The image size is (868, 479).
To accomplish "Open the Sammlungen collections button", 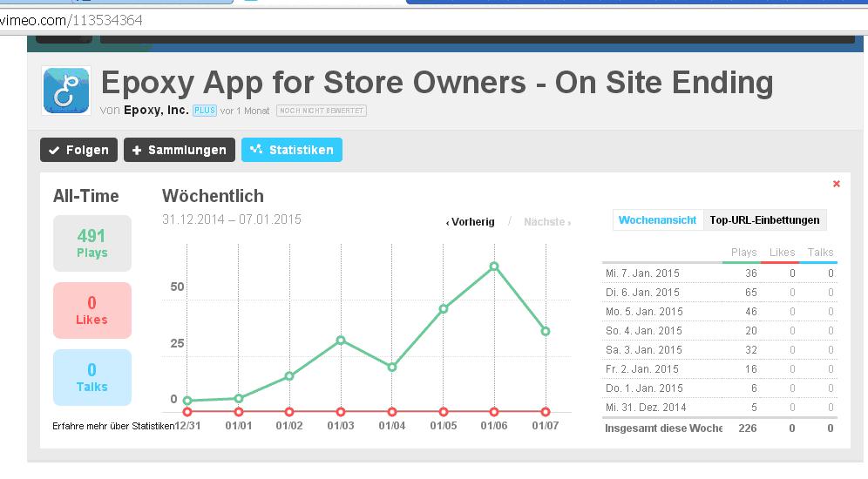I will (x=180, y=150).
